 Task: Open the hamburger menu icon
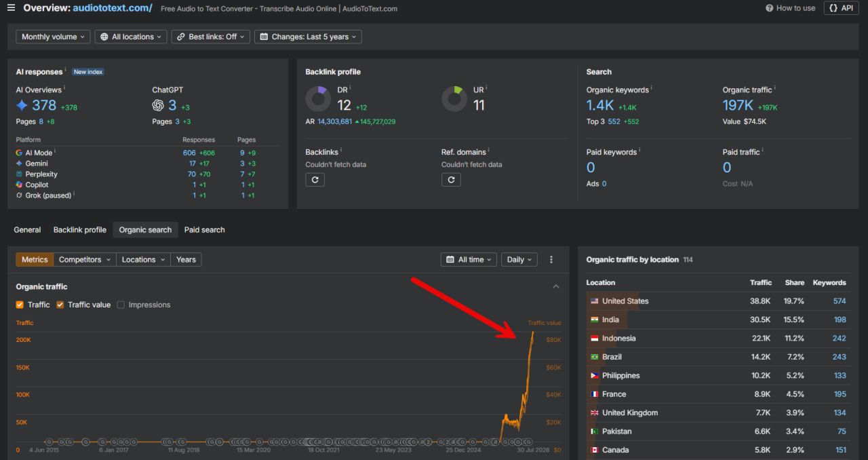coord(11,8)
